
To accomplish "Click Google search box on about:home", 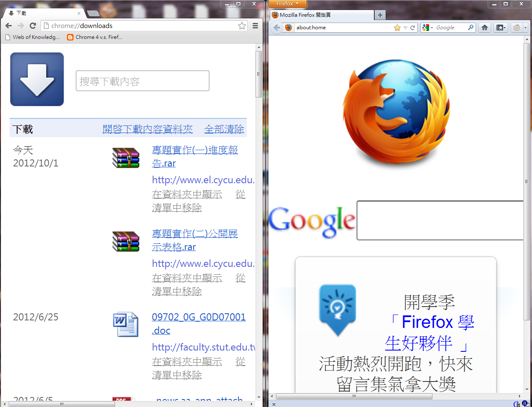I will [440, 220].
